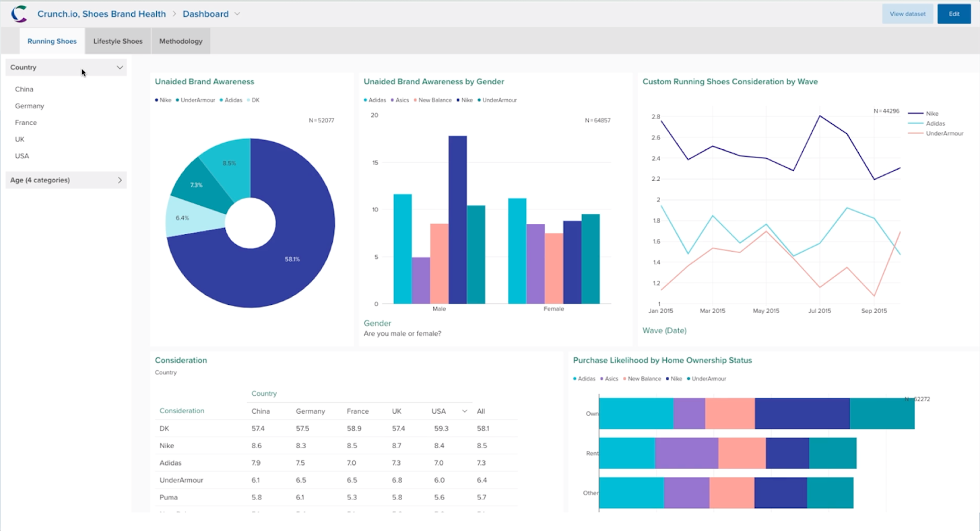Click the Asics segment in Rent bar

(x=686, y=453)
